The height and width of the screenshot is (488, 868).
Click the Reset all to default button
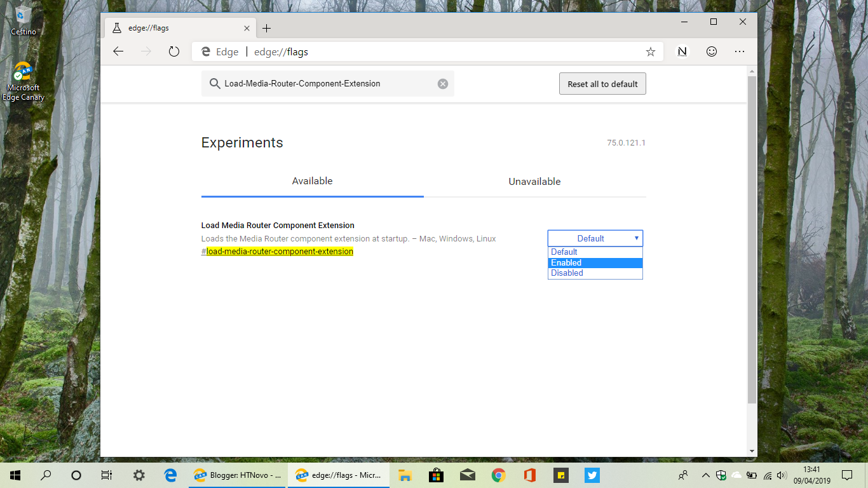(x=602, y=83)
